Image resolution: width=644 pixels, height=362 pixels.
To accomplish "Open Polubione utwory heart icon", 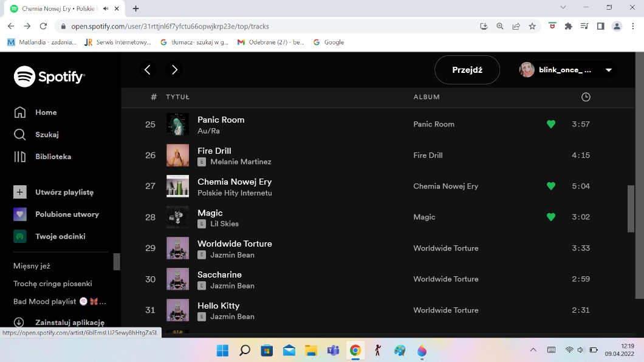I will (x=20, y=214).
